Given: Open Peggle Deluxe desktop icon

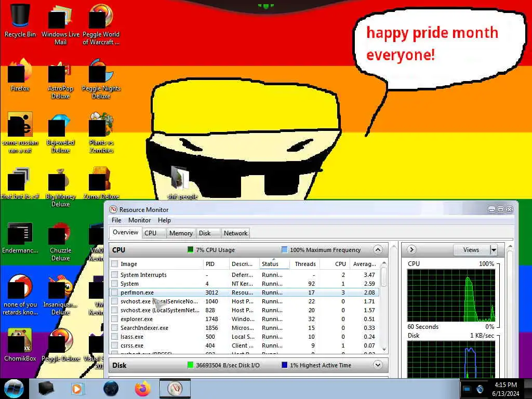Looking at the screenshot, I should pyautogui.click(x=61, y=345).
